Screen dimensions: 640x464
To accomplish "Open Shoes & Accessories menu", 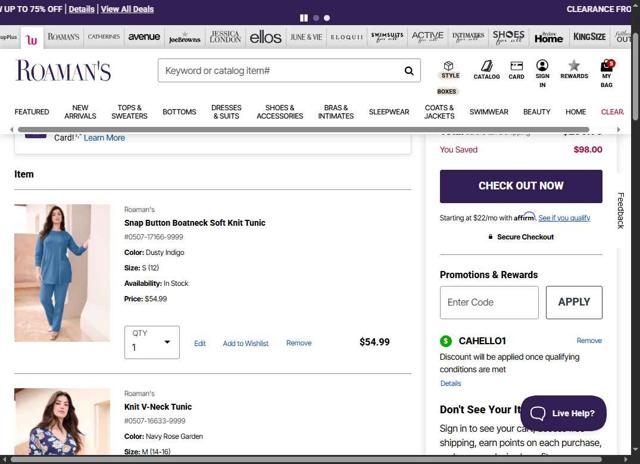I will (x=280, y=112).
